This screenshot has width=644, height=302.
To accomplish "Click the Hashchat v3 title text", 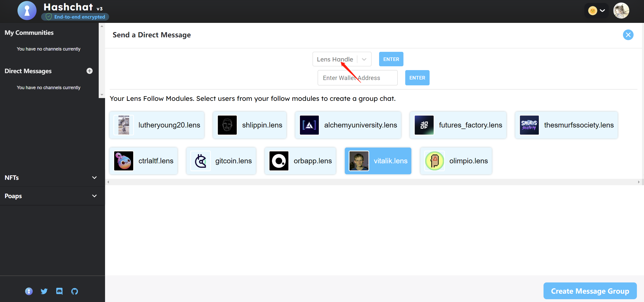I will coord(73,7).
